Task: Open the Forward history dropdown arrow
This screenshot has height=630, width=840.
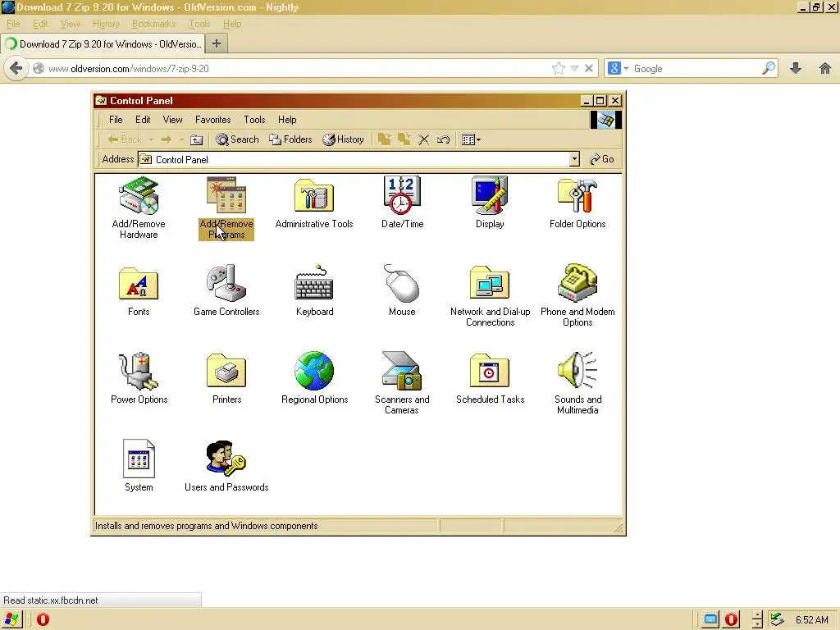Action: click(x=181, y=139)
